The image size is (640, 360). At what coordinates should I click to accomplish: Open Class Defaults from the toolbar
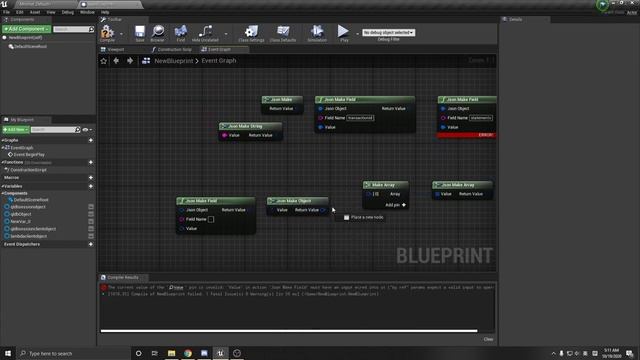pyautogui.click(x=283, y=33)
